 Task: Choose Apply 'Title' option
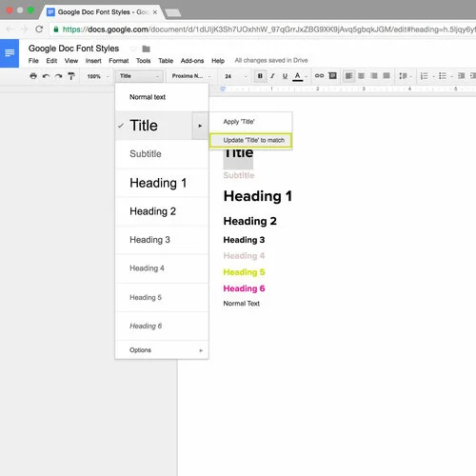pyautogui.click(x=250, y=122)
